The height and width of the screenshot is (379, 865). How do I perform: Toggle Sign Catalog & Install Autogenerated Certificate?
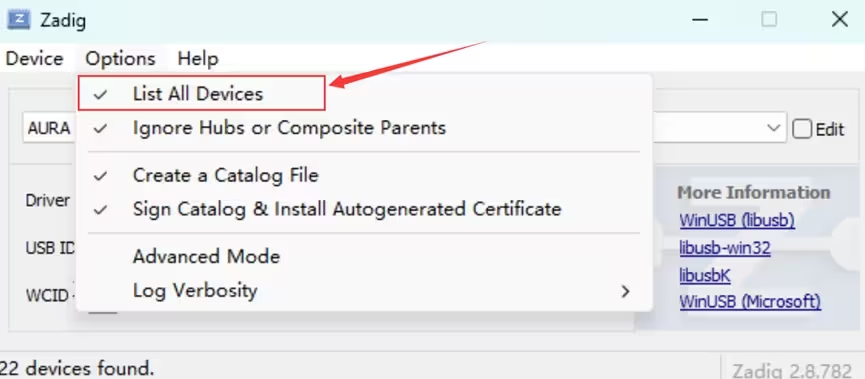pos(364,209)
